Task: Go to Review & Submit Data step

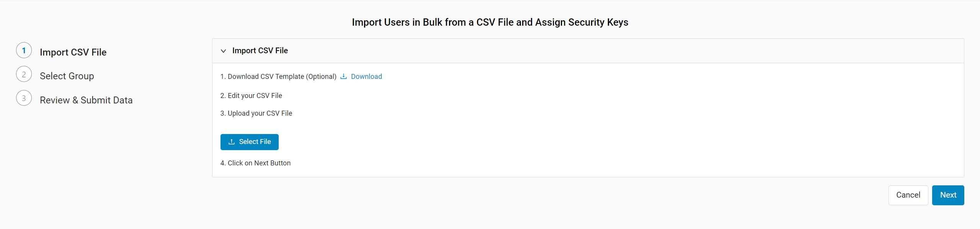Action: (x=86, y=100)
